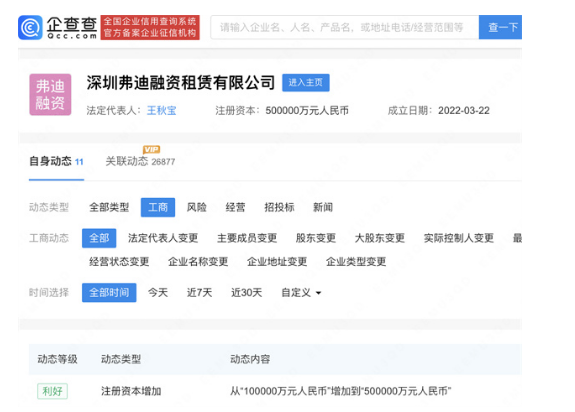575x412 pixels.
Task: Filter by 法定代表人变更
Action: coord(163,238)
